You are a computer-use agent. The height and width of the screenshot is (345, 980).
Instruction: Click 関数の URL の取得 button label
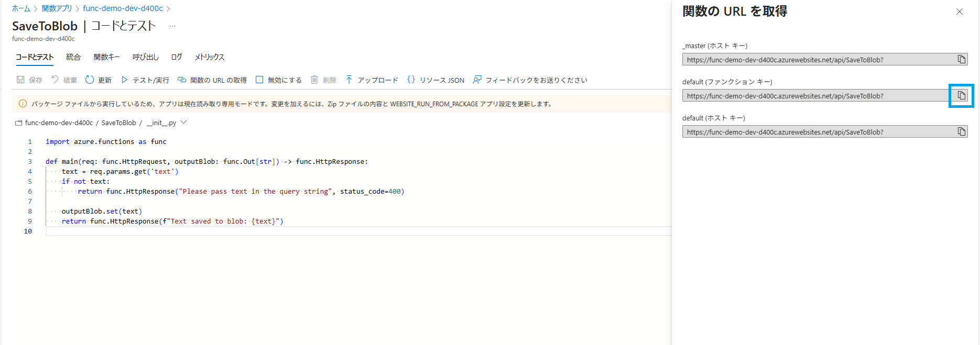219,80
